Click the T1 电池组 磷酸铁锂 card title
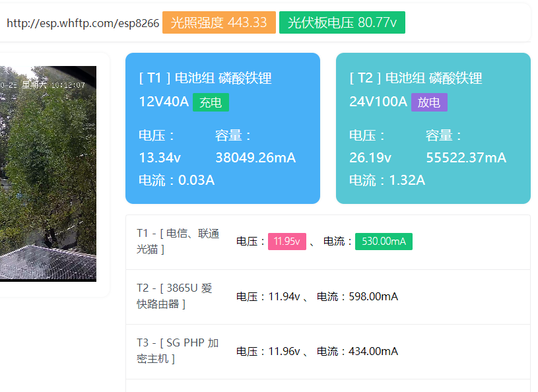Screen dimensions: 538x392 tap(205, 78)
